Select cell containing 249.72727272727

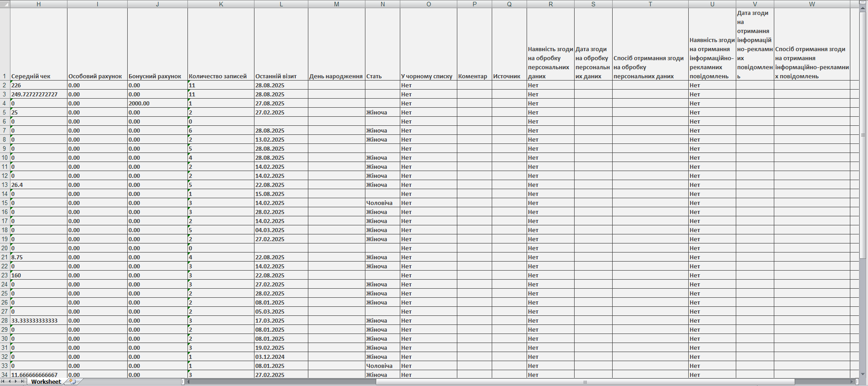pos(38,94)
